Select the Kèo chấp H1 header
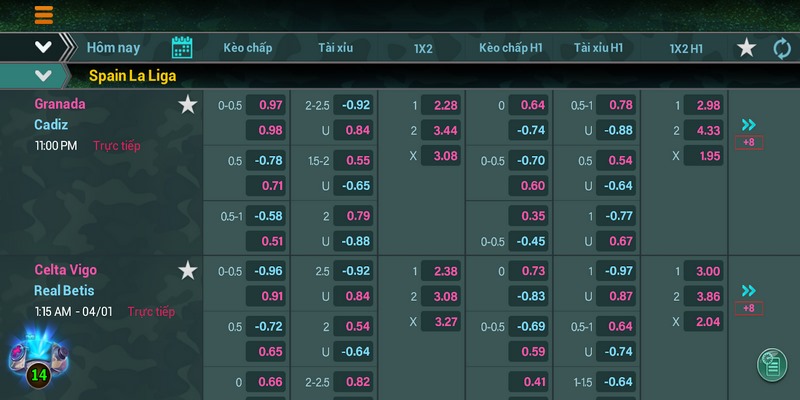 click(x=511, y=48)
